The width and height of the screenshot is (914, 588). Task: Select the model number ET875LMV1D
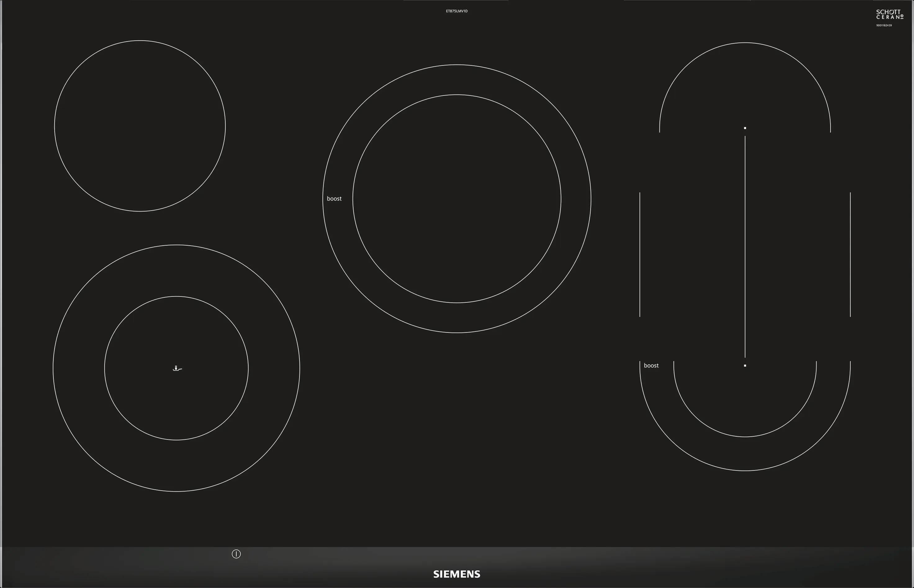click(457, 11)
